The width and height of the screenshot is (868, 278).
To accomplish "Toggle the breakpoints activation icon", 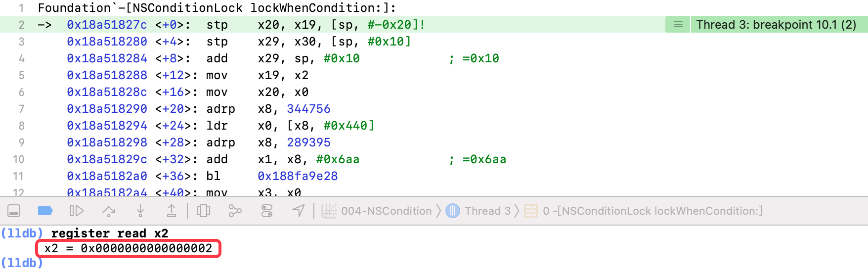I will point(45,211).
